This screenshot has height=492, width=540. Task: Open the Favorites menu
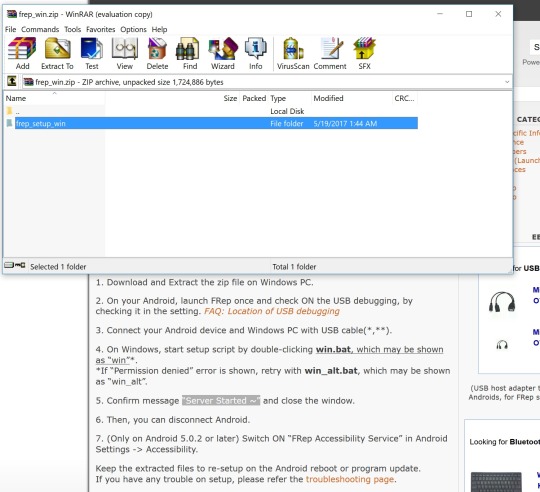[x=101, y=29]
